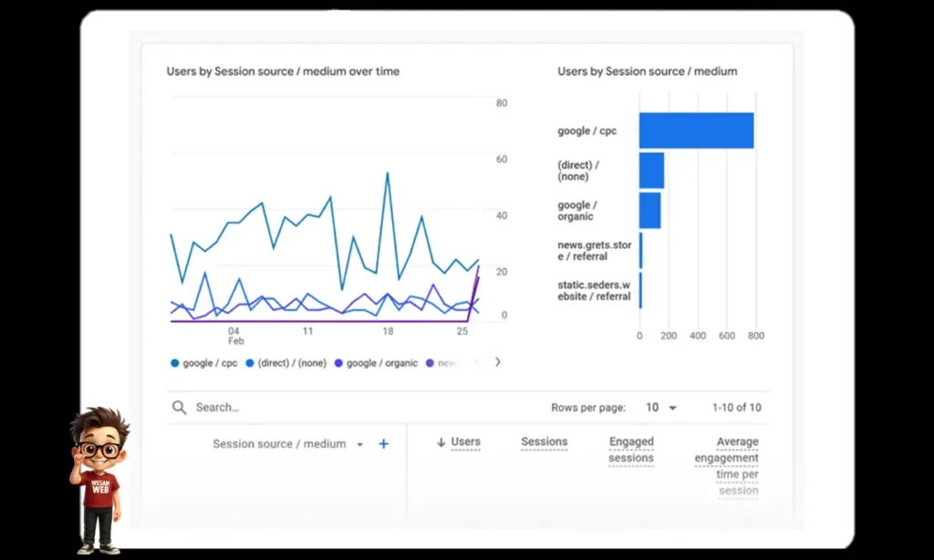The width and height of the screenshot is (934, 560).
Task: Click the plus icon to add a dimension
Action: [383, 443]
